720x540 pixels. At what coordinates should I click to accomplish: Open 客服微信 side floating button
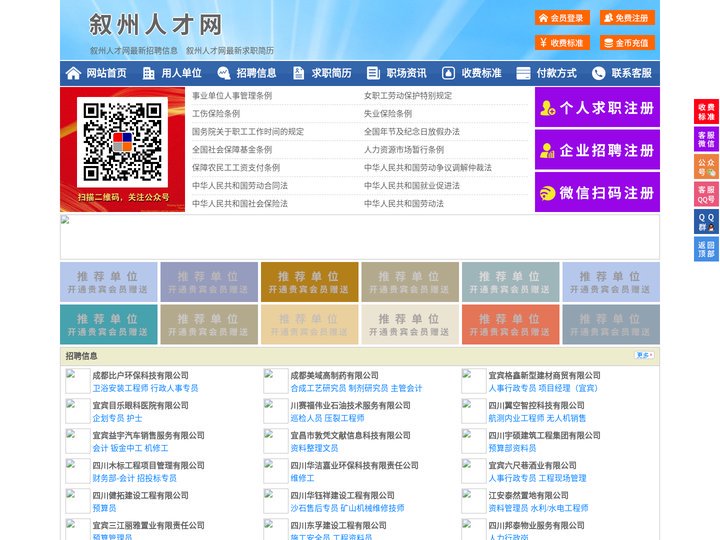706,139
